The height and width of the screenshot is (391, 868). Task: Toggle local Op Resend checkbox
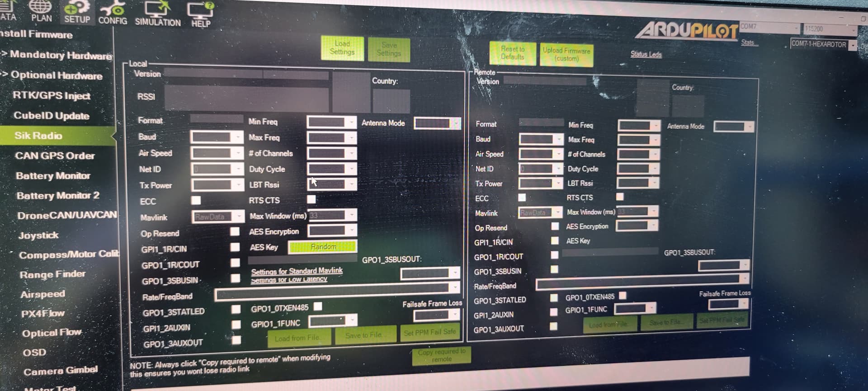tap(235, 231)
